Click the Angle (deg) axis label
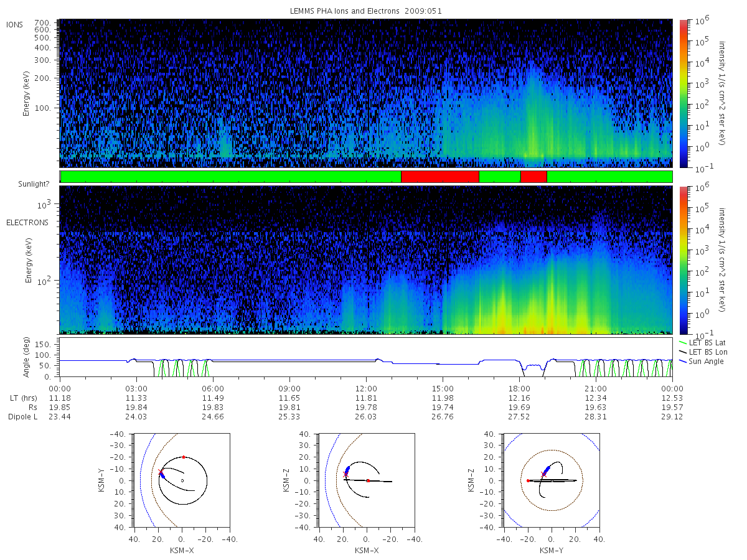The width and height of the screenshot is (747, 560). (29, 360)
